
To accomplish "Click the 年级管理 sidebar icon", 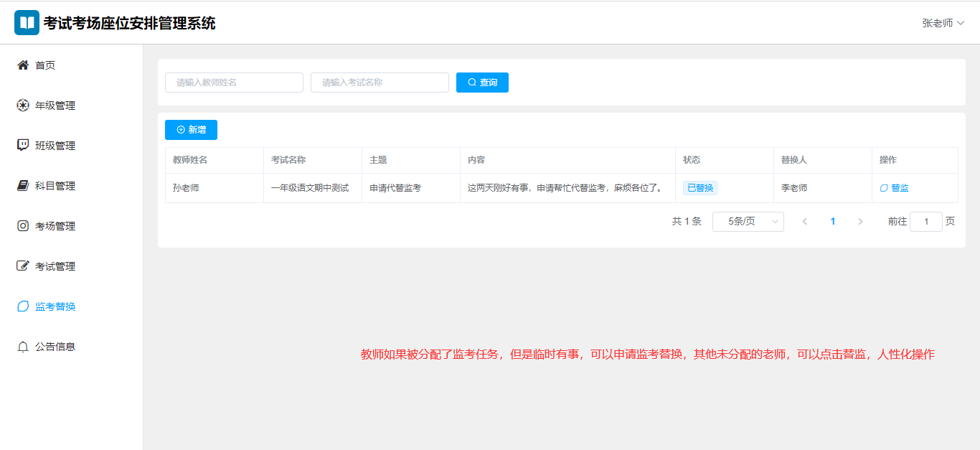I will 23,106.
